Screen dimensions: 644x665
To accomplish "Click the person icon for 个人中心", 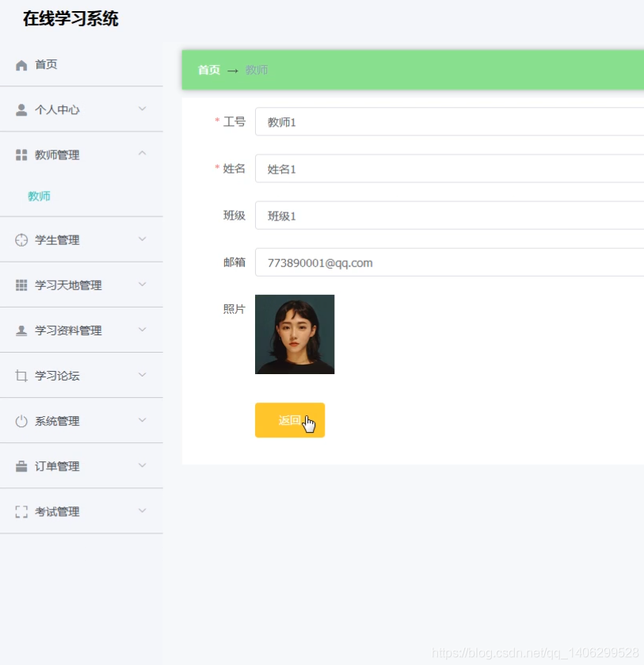I will [20, 109].
